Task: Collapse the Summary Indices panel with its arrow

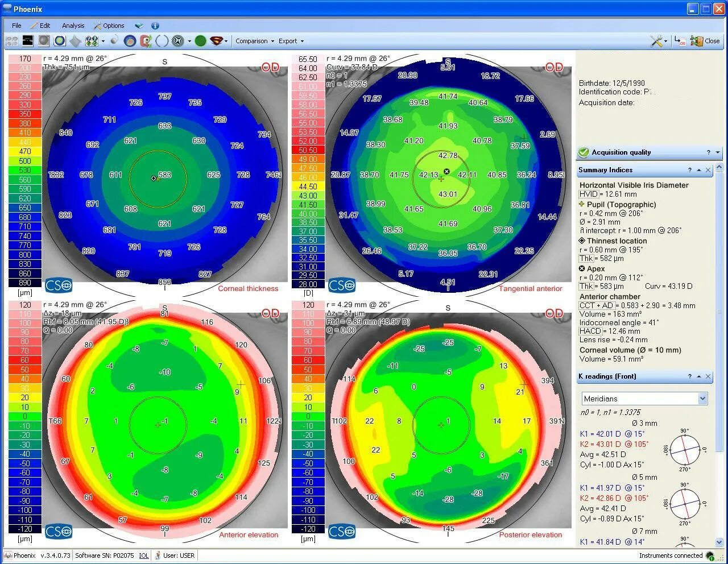Action: [698, 170]
